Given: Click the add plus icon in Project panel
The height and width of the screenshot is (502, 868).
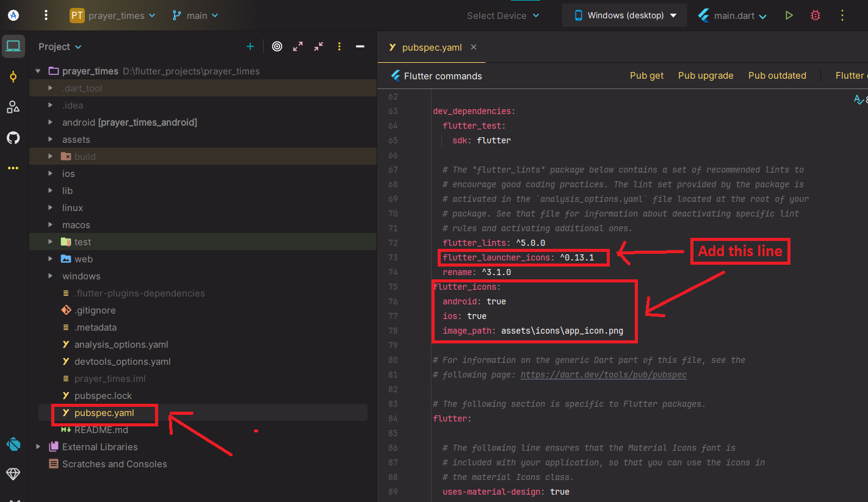Looking at the screenshot, I should tap(250, 46).
